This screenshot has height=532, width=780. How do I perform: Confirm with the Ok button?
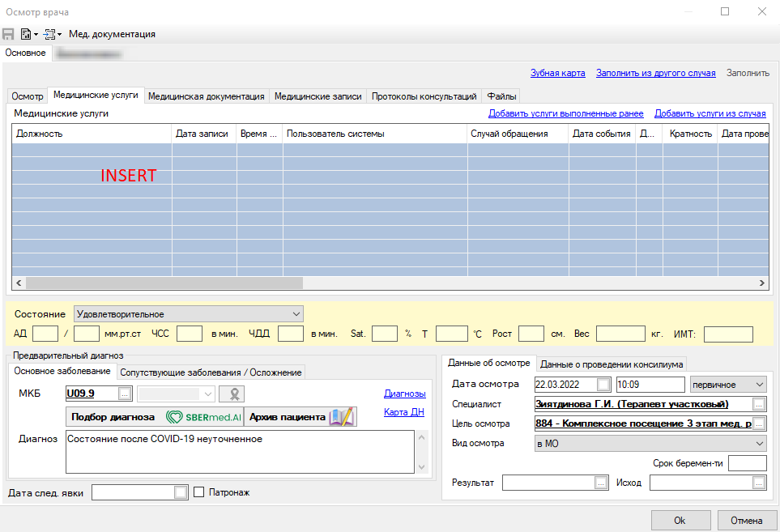(680, 521)
